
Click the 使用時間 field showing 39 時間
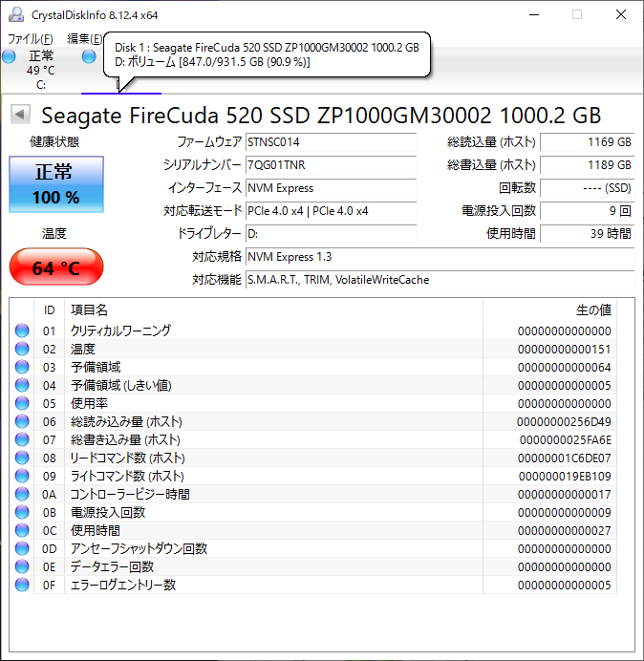587,234
